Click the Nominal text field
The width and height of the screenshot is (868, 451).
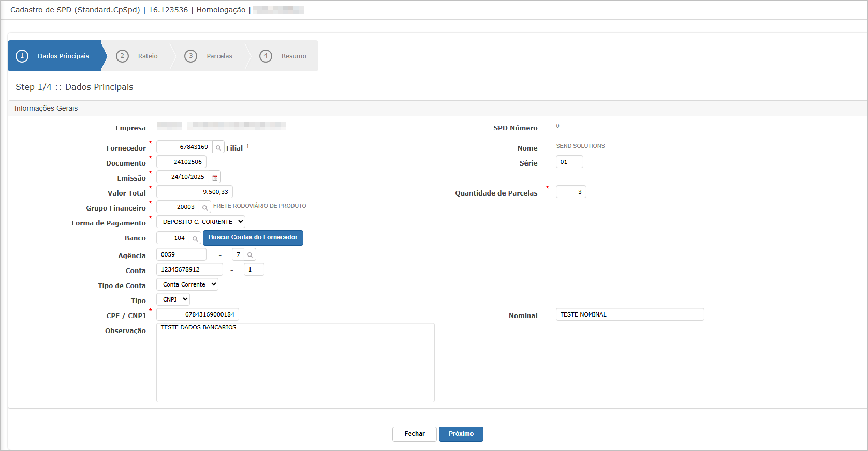(629, 314)
